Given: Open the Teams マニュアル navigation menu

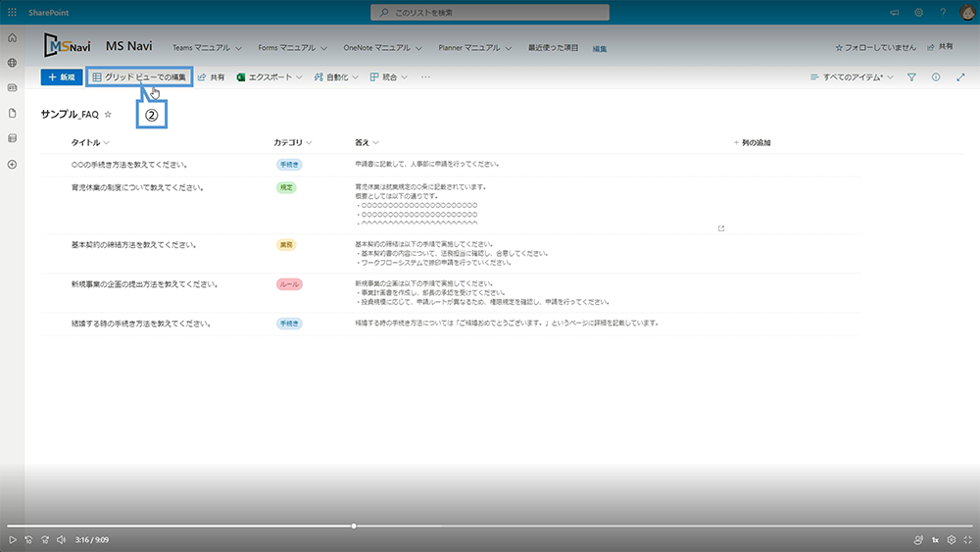Looking at the screenshot, I should click(207, 47).
